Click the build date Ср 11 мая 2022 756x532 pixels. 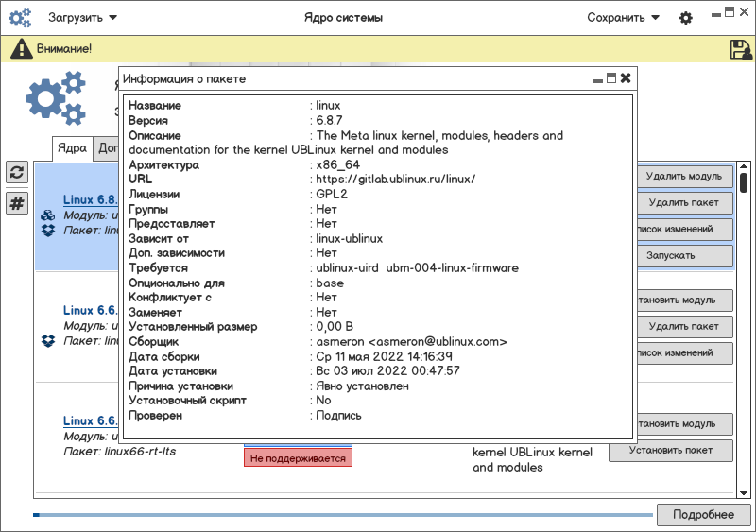pyautogui.click(x=385, y=356)
